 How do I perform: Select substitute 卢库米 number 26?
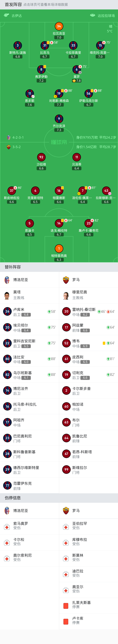[7, 312]
